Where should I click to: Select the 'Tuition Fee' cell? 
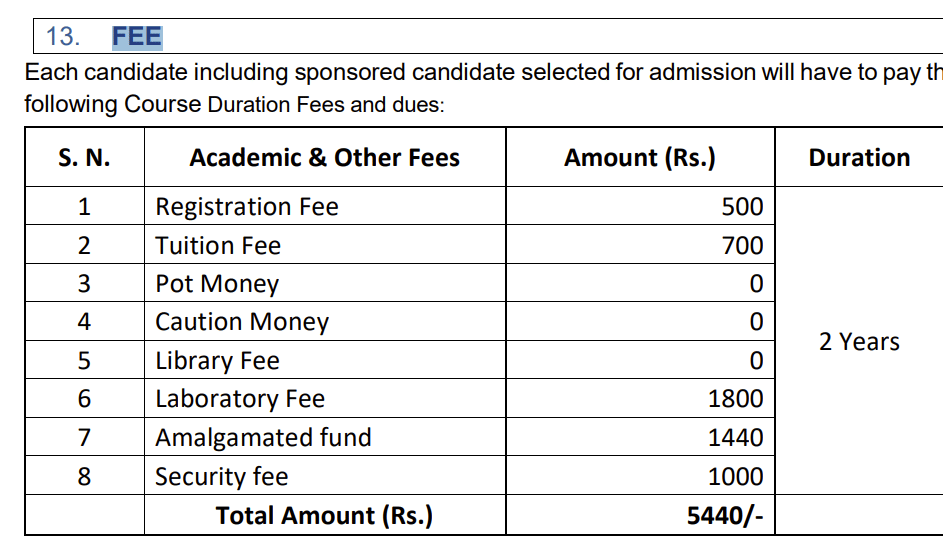(218, 246)
